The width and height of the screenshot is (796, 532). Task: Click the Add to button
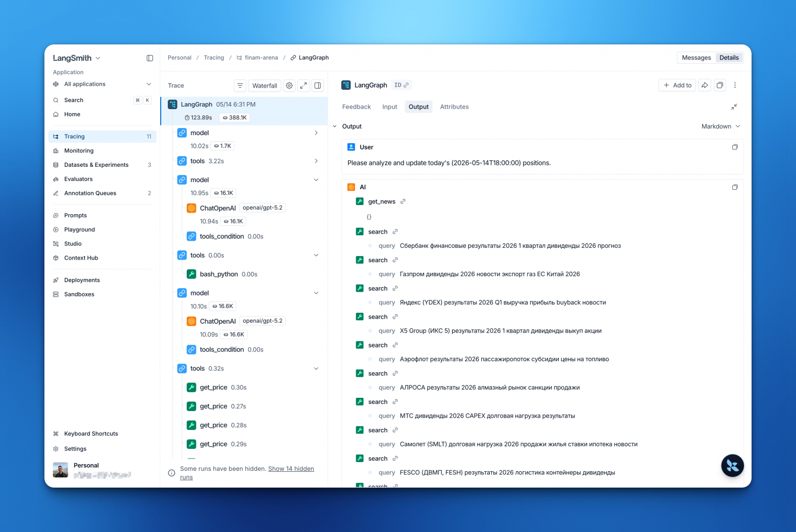coord(677,85)
